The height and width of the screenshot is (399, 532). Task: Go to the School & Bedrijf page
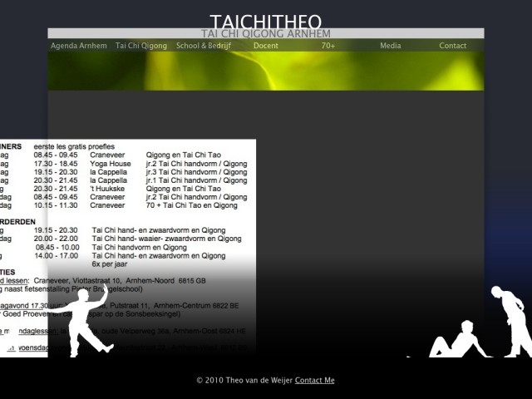204,46
